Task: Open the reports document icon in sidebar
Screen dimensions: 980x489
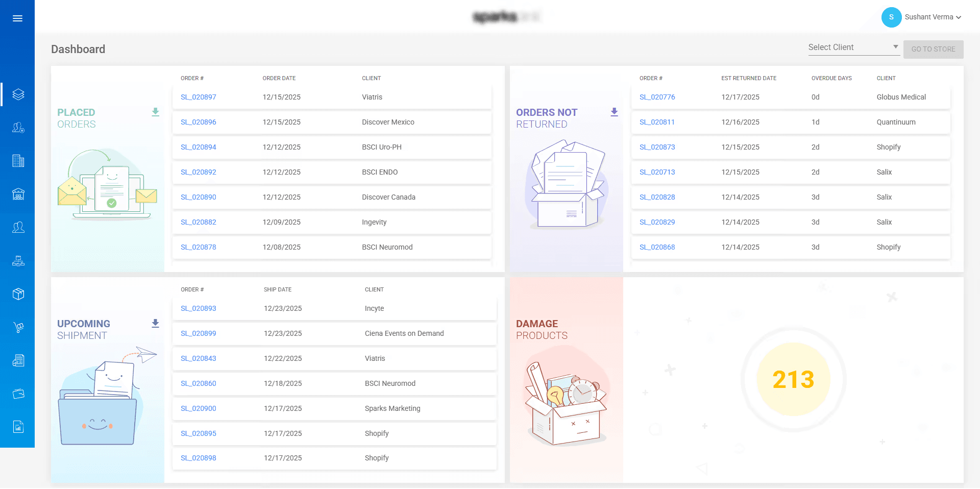Action: (x=18, y=360)
